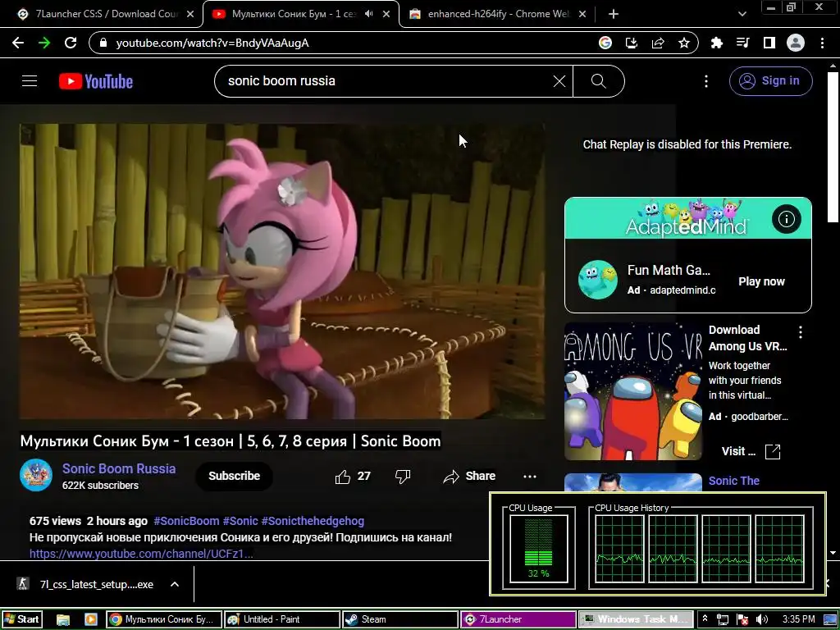Click the Google icon in the address bar

coord(605,43)
